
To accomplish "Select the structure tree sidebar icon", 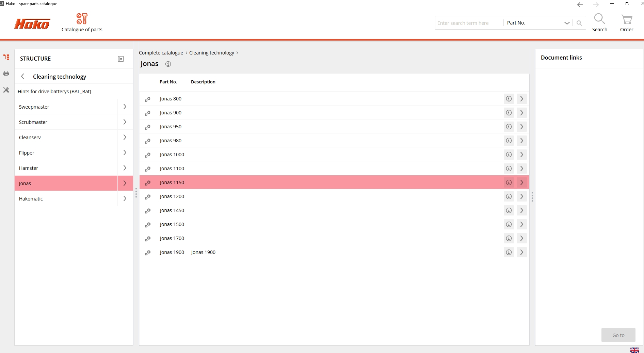I will (x=6, y=57).
